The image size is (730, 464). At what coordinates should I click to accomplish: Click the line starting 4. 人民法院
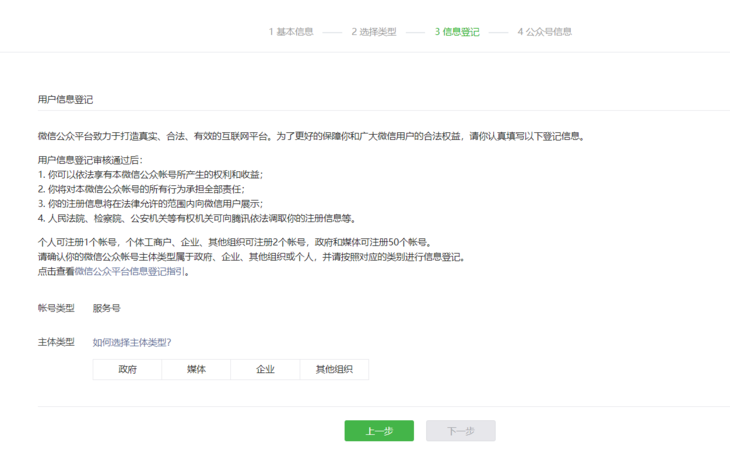197,218
